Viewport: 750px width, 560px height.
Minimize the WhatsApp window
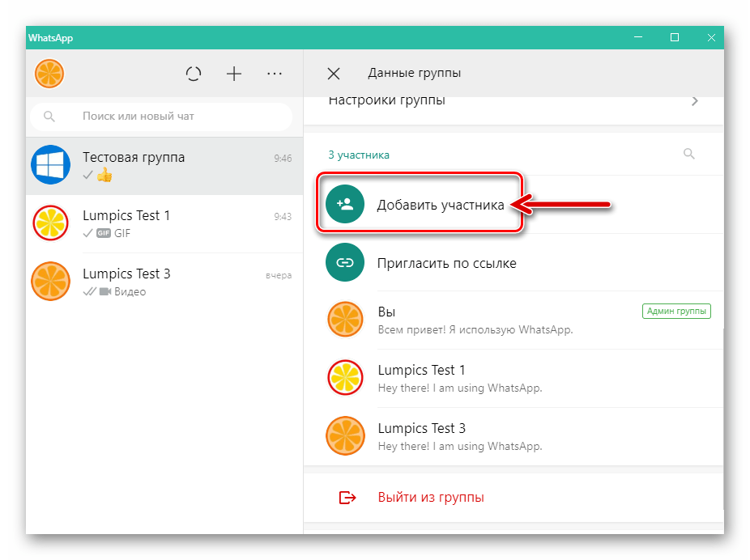click(638, 37)
